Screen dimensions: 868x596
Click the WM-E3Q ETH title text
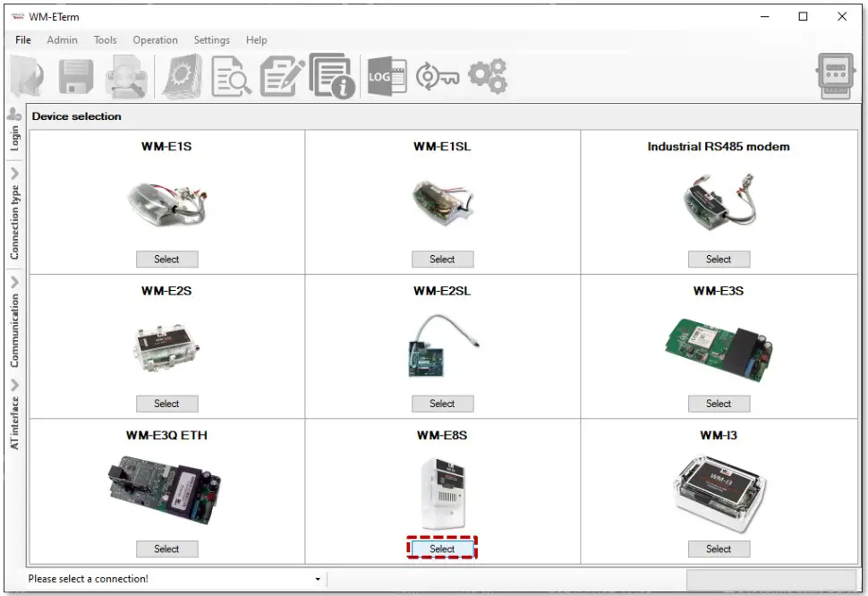tap(166, 435)
